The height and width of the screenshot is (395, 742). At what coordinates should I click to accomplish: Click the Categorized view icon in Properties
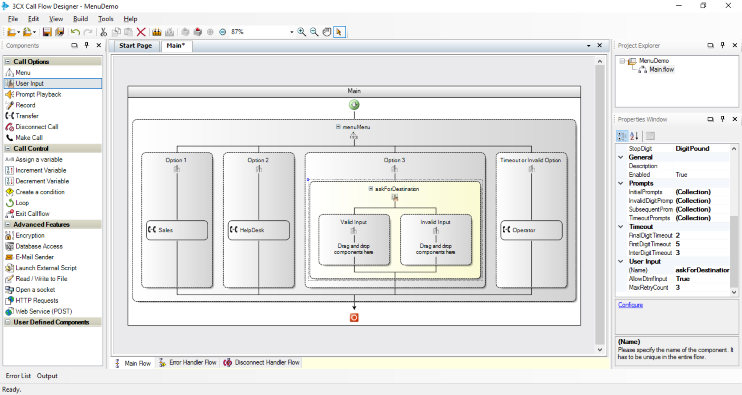coord(622,136)
